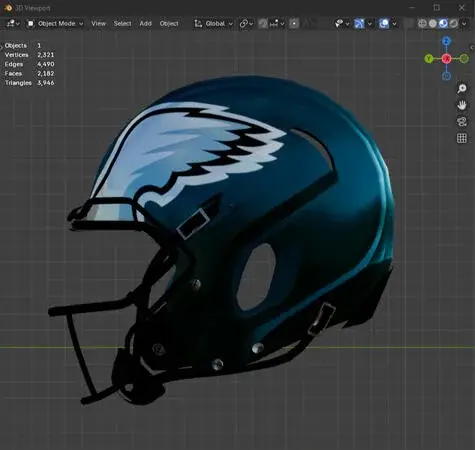
Task: Open the object visibility and selectability filter
Action: coord(342,23)
